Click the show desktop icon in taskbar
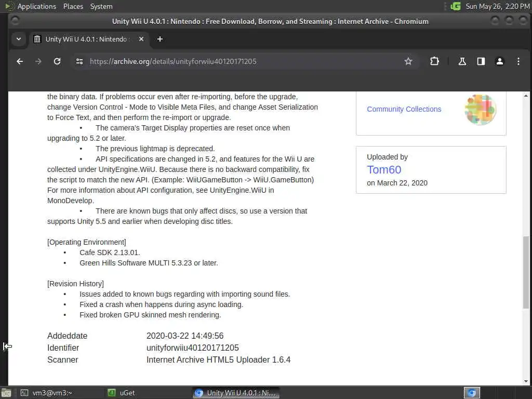 click(x=6, y=393)
